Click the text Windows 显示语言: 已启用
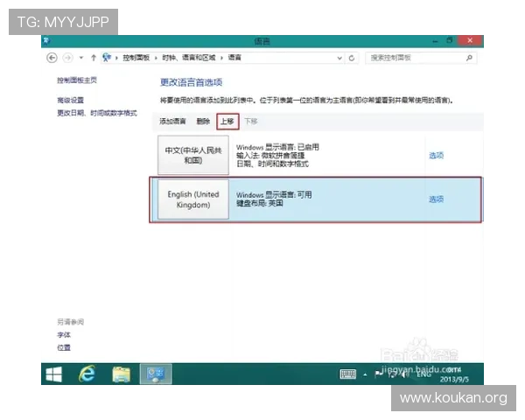The width and height of the screenshot is (525, 420). (x=277, y=147)
